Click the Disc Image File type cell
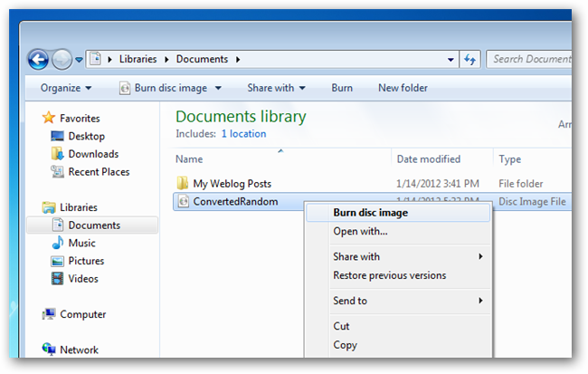Image resolution: width=588 pixels, height=374 pixels. 532,202
